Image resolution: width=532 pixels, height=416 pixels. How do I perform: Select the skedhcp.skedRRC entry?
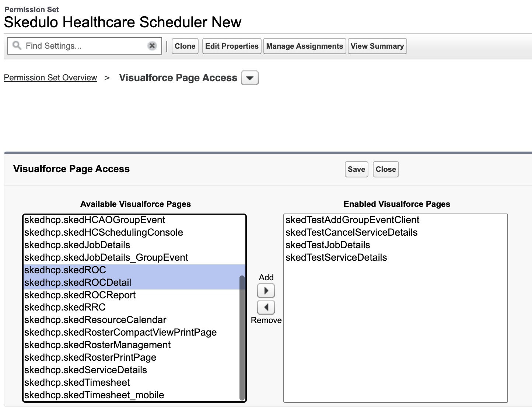click(x=131, y=308)
